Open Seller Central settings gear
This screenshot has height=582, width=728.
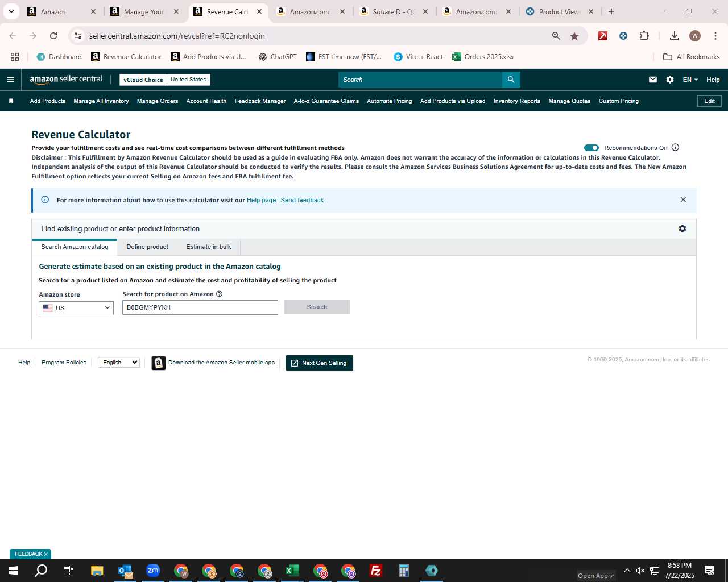[670, 80]
